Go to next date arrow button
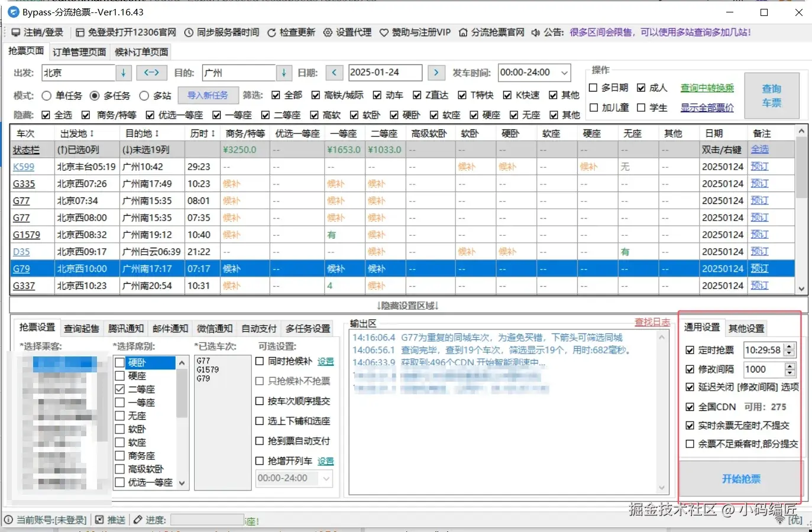812x532 pixels. [x=436, y=73]
